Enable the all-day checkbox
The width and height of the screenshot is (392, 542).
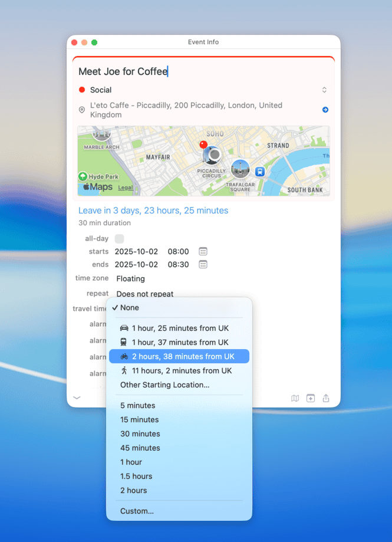120,238
